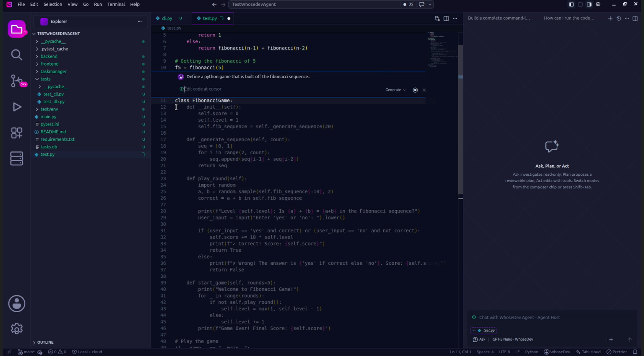Open the Extensions view
644x356 pixels.
(x=16, y=133)
